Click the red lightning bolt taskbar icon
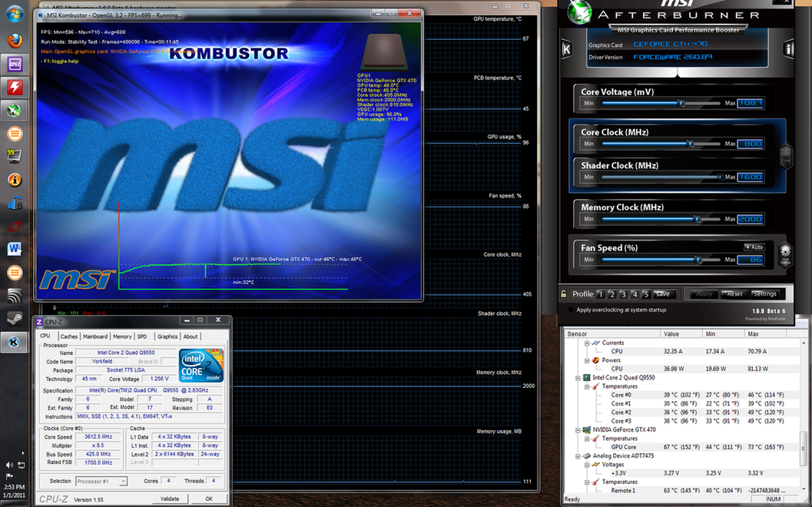The image size is (812, 507). pos(15,87)
